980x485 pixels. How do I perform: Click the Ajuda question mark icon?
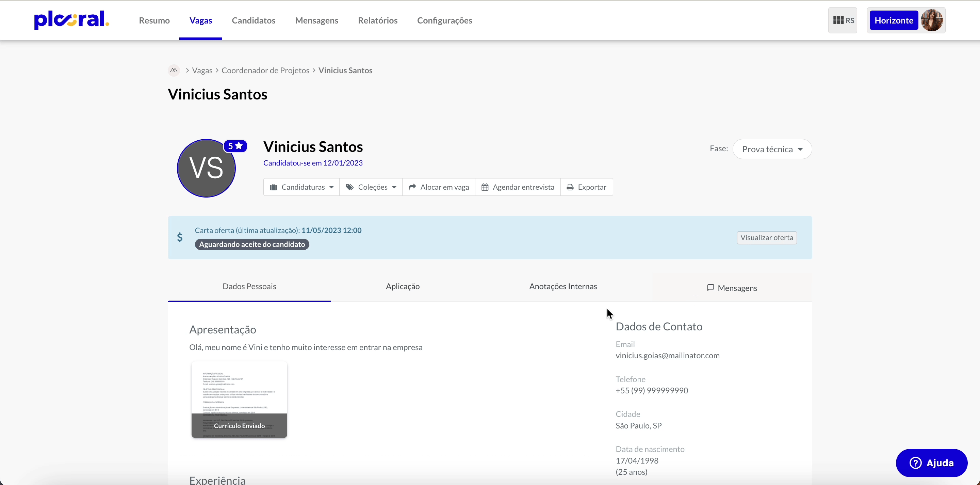click(x=915, y=463)
